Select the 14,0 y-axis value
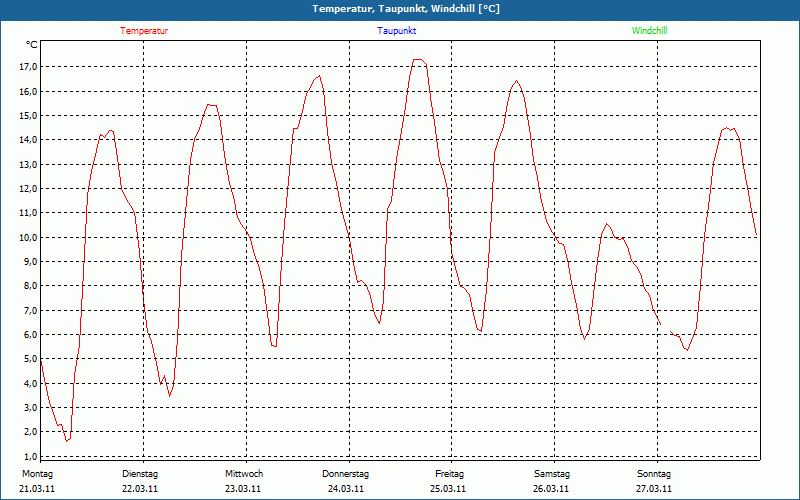 (28, 140)
